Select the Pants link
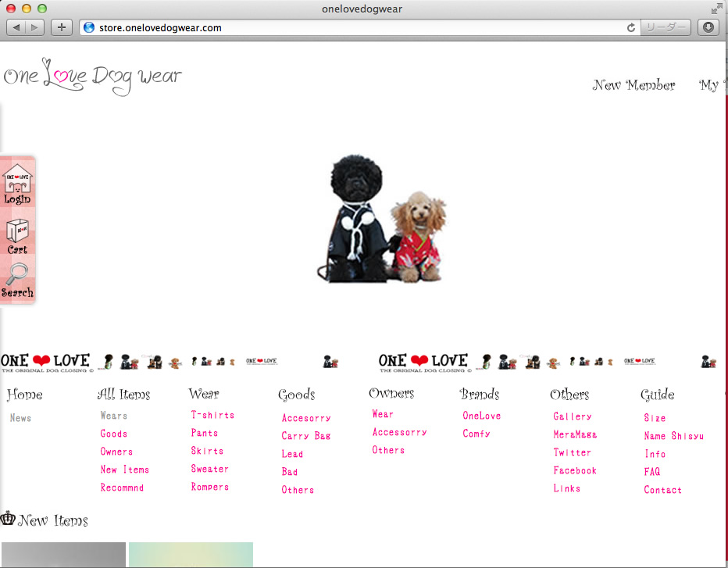 click(x=205, y=434)
